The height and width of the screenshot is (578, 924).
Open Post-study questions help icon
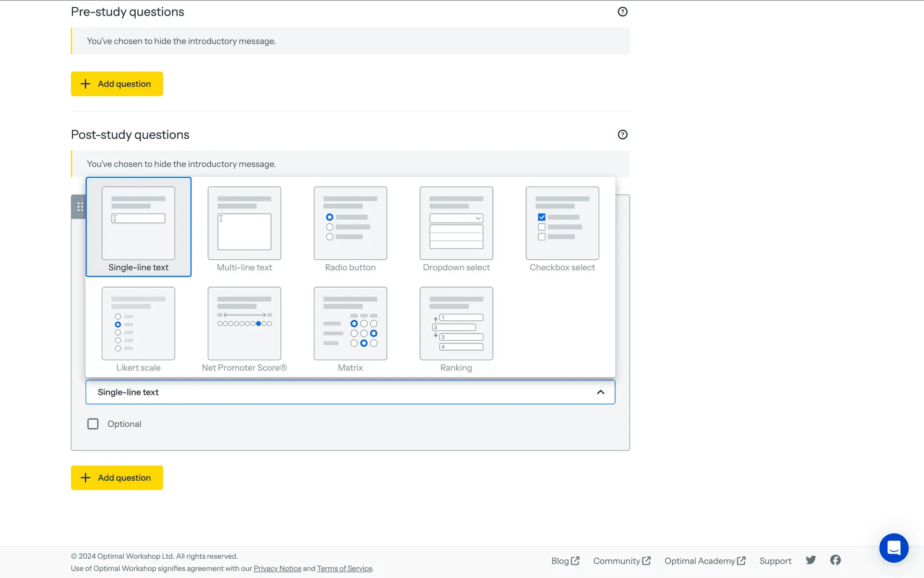[622, 135]
